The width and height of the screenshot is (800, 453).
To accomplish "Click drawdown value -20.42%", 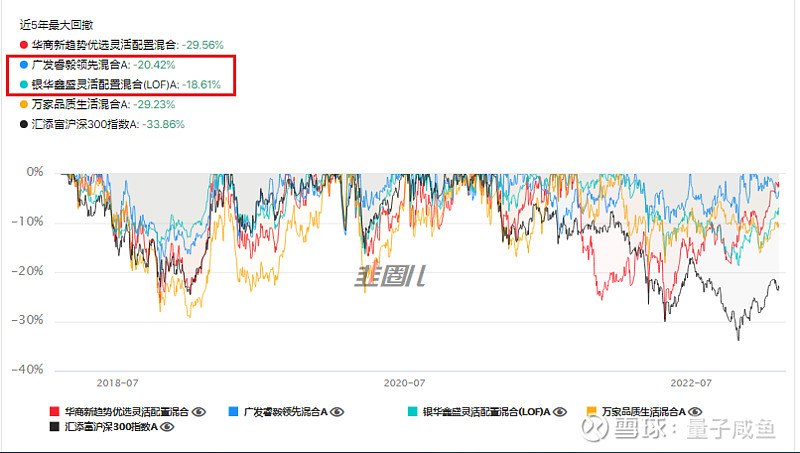I will (x=154, y=65).
